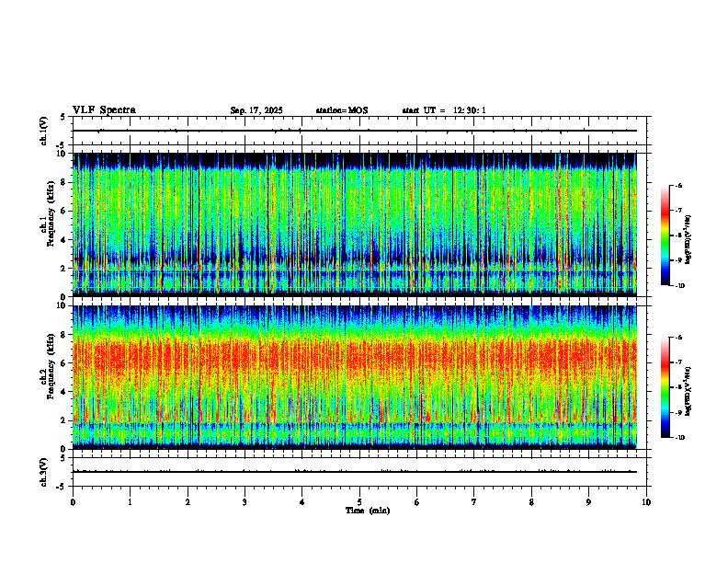Click the time axis tick label "7"

click(474, 502)
